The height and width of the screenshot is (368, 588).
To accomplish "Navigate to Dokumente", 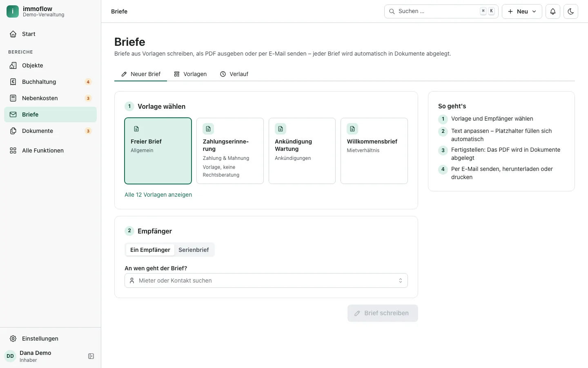I will point(50,131).
